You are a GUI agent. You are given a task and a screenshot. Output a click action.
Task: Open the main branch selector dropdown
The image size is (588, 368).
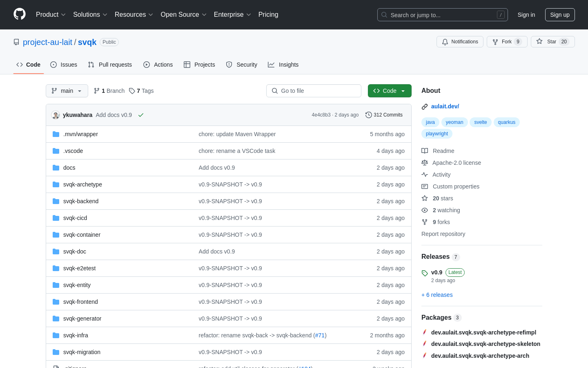pyautogui.click(x=67, y=91)
